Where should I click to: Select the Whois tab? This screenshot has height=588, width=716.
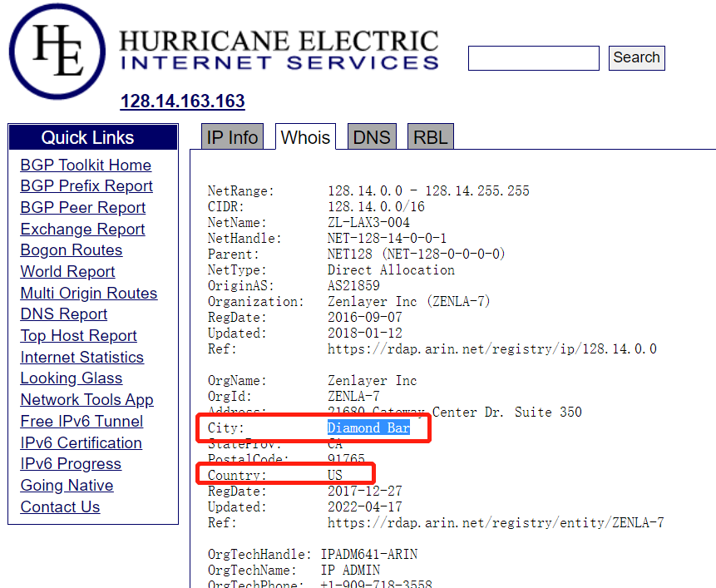click(305, 137)
